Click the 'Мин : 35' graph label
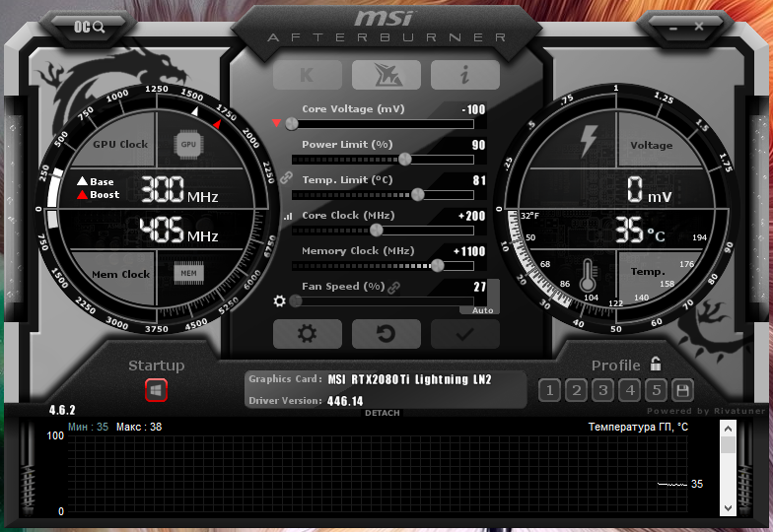The width and height of the screenshot is (773, 532). [x=89, y=427]
